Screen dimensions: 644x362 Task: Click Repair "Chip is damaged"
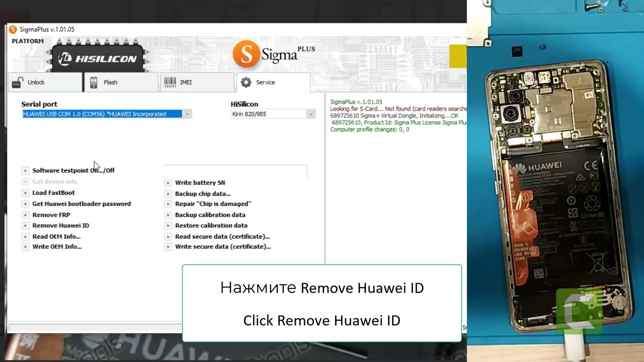coord(213,204)
